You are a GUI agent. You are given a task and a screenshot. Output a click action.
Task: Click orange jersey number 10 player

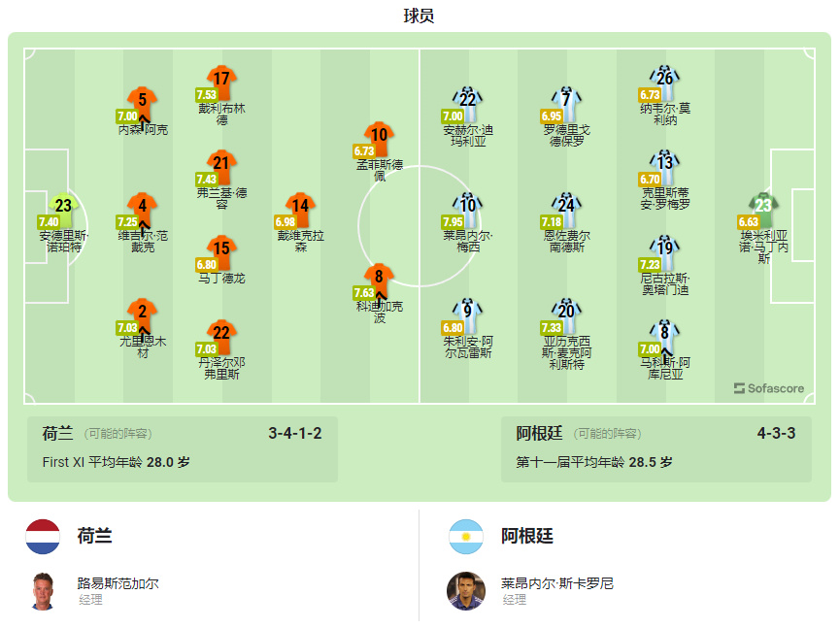(x=380, y=139)
